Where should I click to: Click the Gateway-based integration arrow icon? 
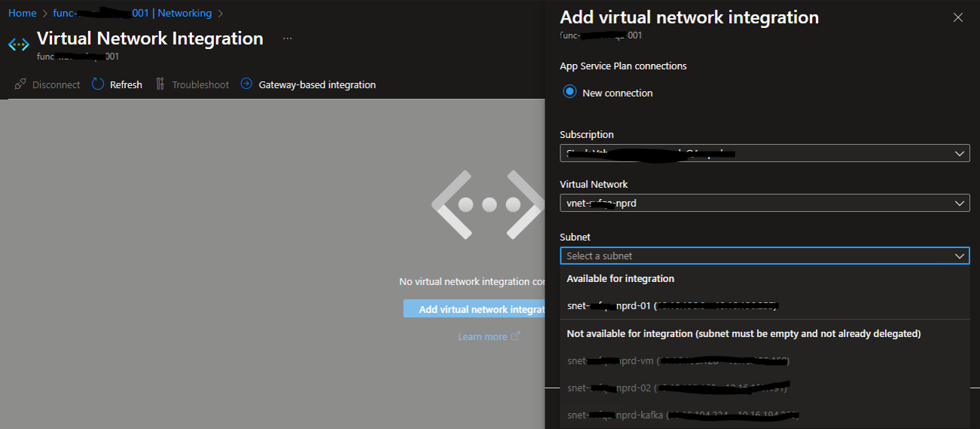(x=246, y=84)
